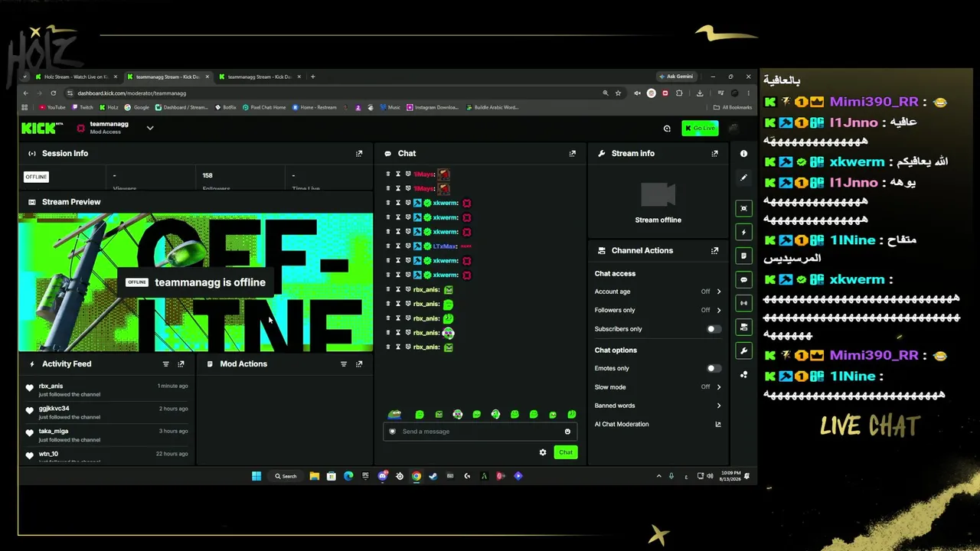The width and height of the screenshot is (980, 551).
Task: Open the Pixel Chat Home bookmark
Action: tap(264, 107)
